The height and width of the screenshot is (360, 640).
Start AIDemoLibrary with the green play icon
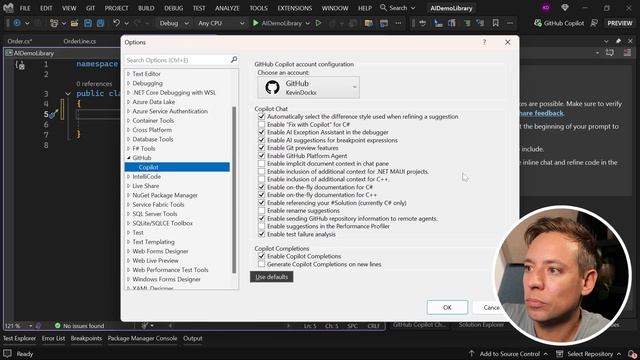coord(256,23)
